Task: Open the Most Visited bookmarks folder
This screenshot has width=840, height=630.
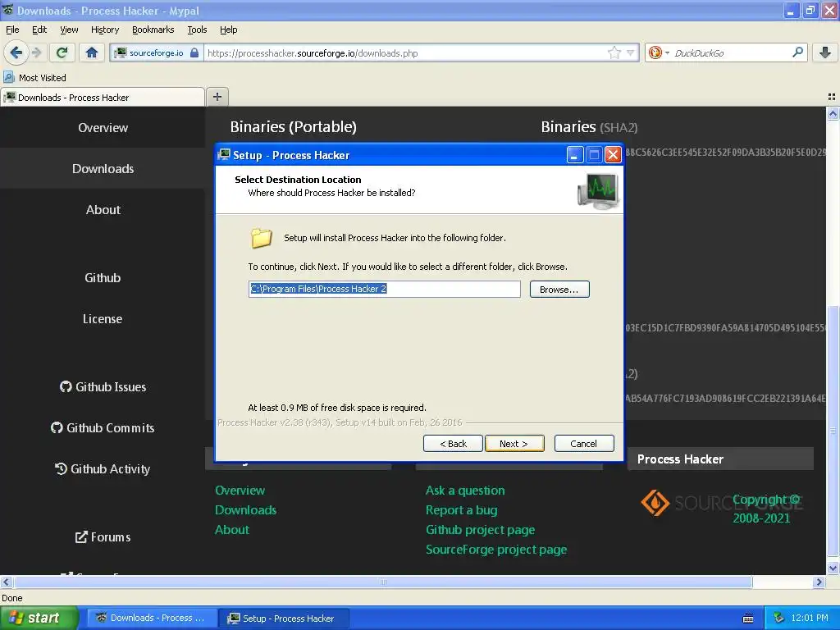Action: pyautogui.click(x=35, y=78)
